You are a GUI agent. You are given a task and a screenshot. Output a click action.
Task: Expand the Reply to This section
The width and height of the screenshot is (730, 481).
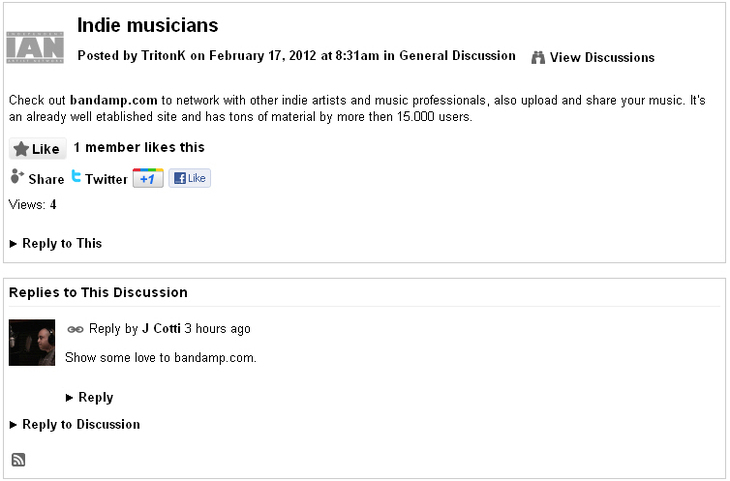click(x=55, y=244)
